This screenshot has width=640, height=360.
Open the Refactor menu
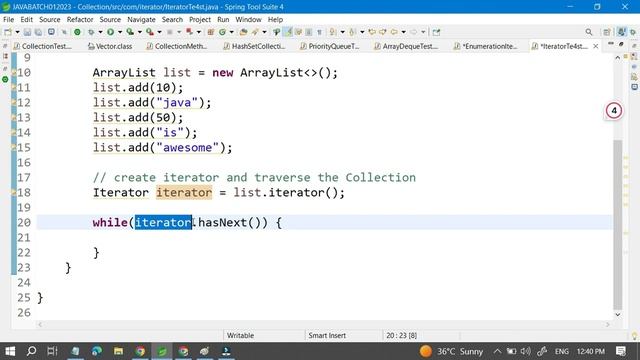pyautogui.click(x=80, y=20)
